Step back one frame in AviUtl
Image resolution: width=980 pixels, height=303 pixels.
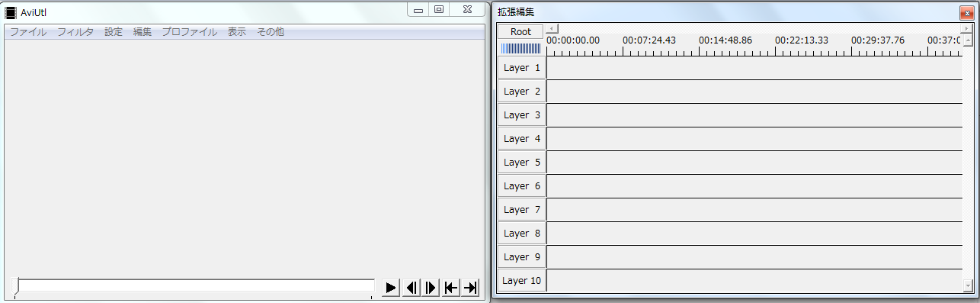(x=412, y=288)
